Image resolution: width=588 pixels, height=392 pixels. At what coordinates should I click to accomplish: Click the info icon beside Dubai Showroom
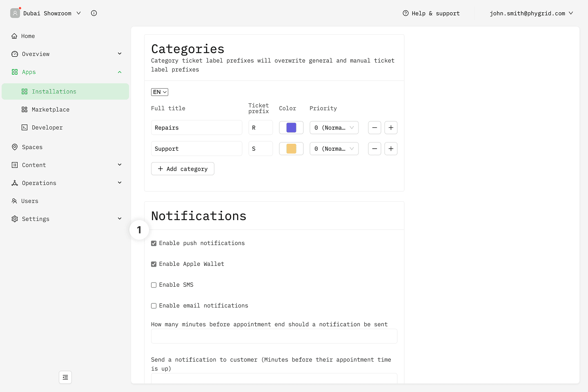(94, 13)
